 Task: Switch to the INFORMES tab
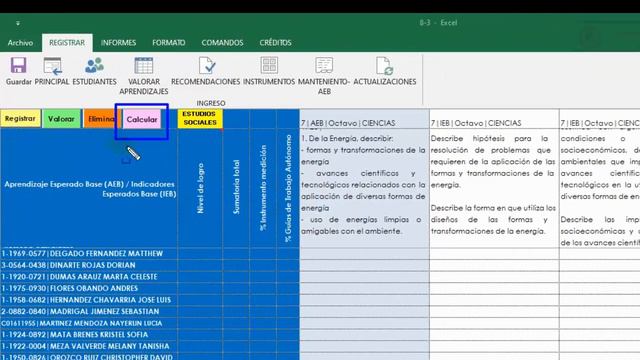click(x=118, y=42)
